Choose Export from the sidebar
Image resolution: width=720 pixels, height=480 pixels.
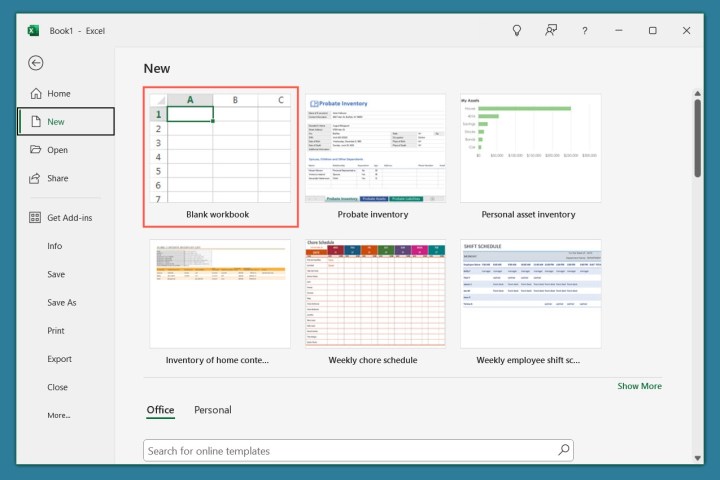tap(59, 359)
